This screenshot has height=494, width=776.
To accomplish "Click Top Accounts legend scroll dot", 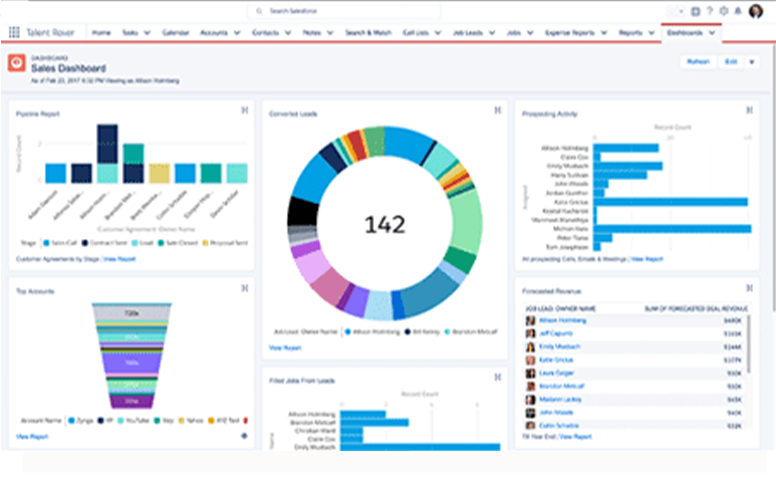I will (x=244, y=436).
